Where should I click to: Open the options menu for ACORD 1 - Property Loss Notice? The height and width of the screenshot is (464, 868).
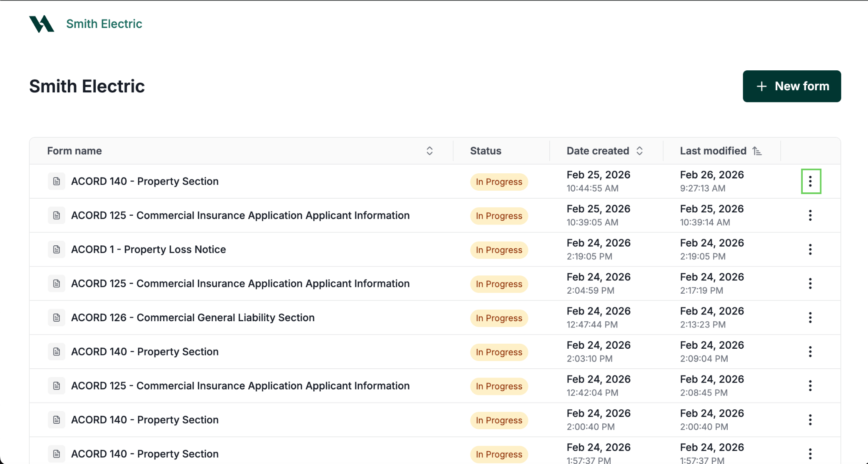point(810,250)
